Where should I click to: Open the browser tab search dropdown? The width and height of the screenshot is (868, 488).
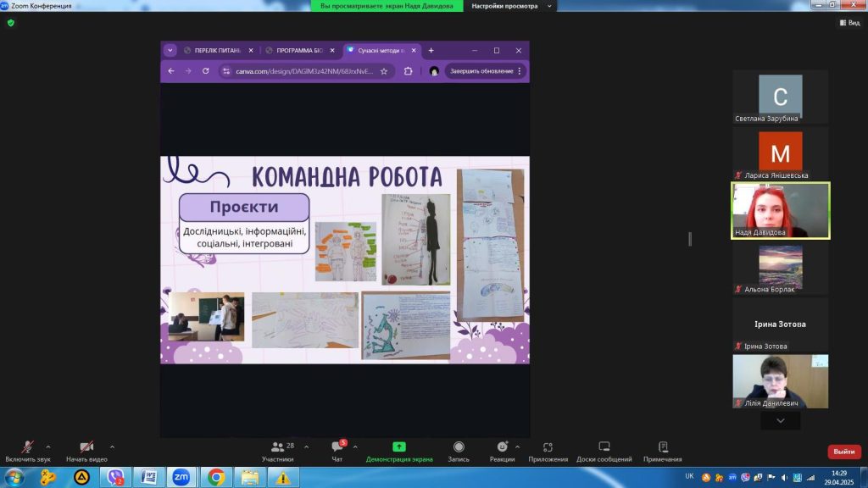click(170, 50)
